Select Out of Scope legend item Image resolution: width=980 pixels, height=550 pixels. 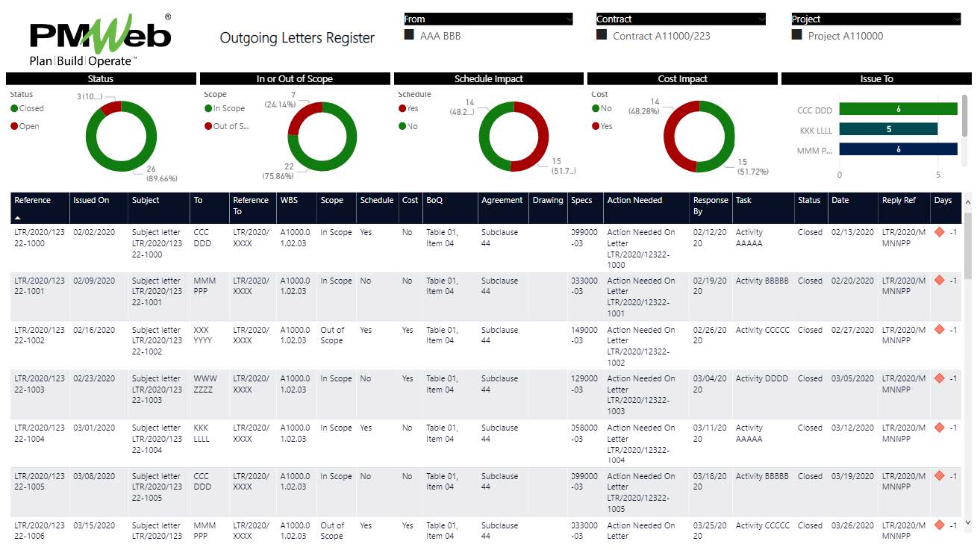click(227, 126)
